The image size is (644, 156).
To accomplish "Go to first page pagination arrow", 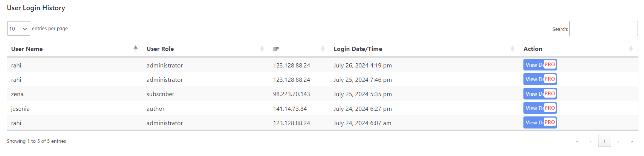I will click(x=577, y=141).
